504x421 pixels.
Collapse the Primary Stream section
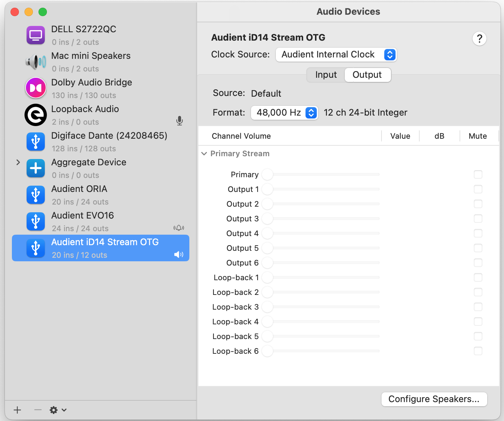[x=204, y=154]
